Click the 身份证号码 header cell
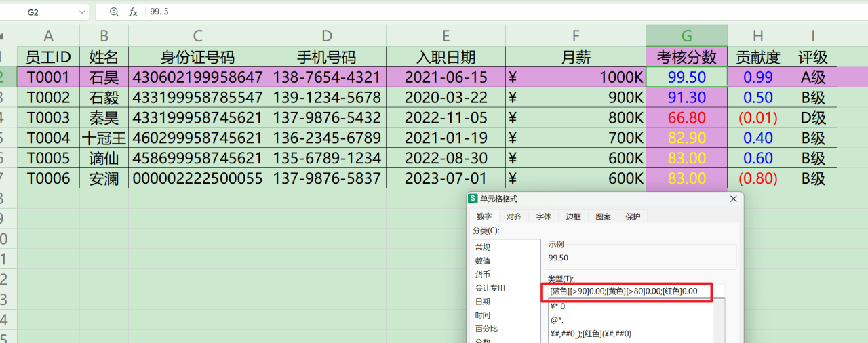 coord(197,57)
